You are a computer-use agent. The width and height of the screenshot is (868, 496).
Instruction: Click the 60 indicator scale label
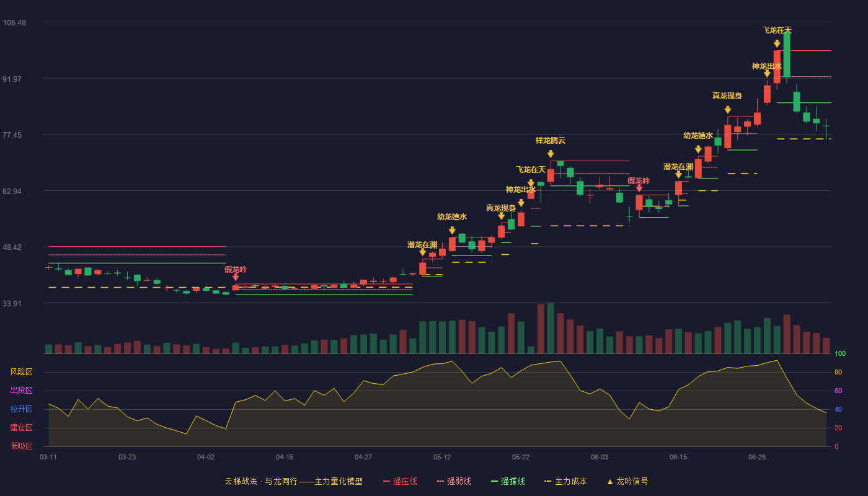838,391
